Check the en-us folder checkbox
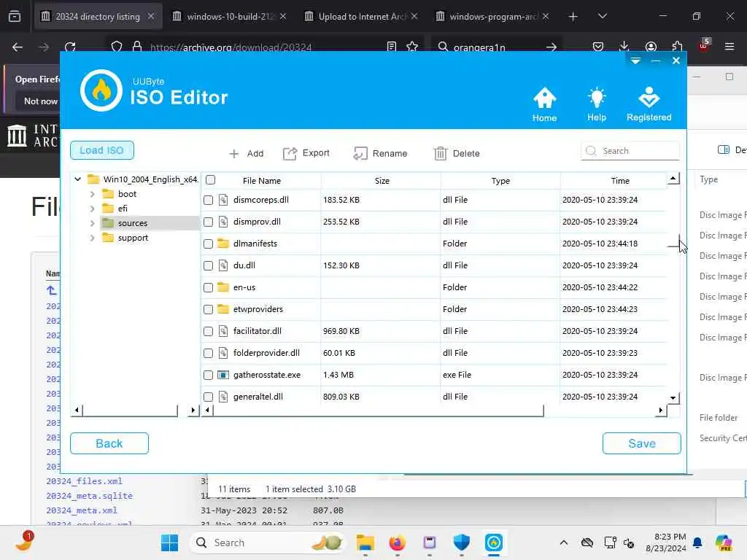Viewport: 747px width, 560px height. [208, 287]
